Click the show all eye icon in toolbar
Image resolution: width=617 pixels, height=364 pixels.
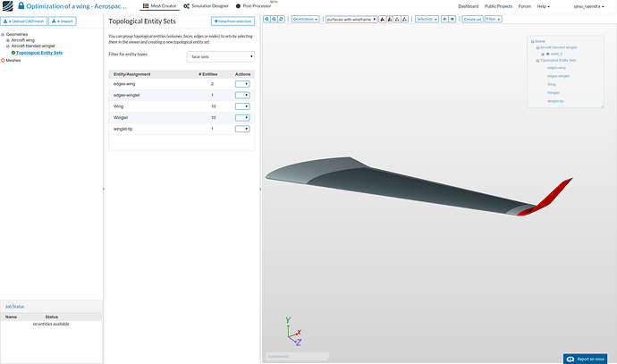(452, 19)
